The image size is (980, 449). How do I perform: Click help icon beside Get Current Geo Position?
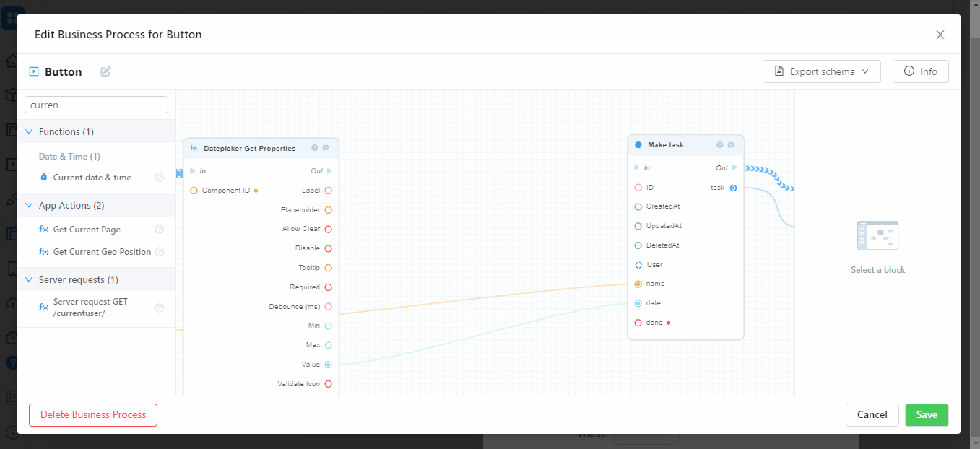tap(160, 252)
